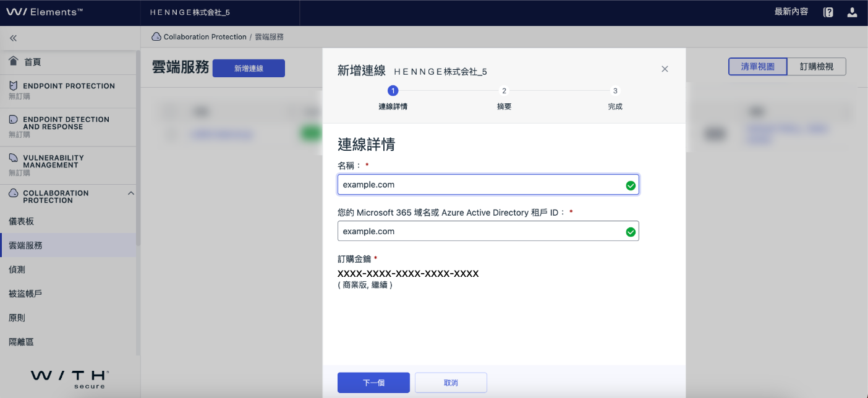The image size is (868, 398).
Task: Close the 新增連線 dialog
Action: point(665,69)
